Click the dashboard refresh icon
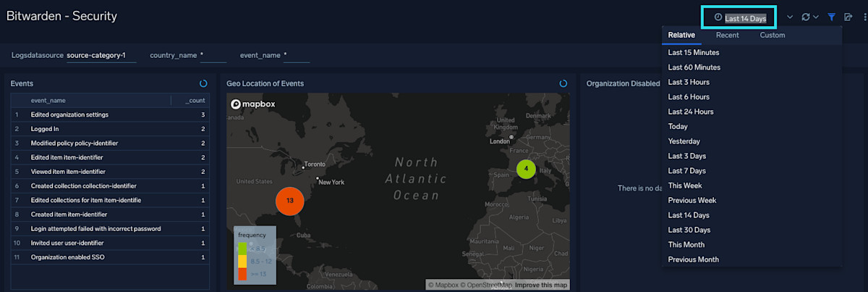The height and width of the screenshot is (292, 868). [x=805, y=17]
